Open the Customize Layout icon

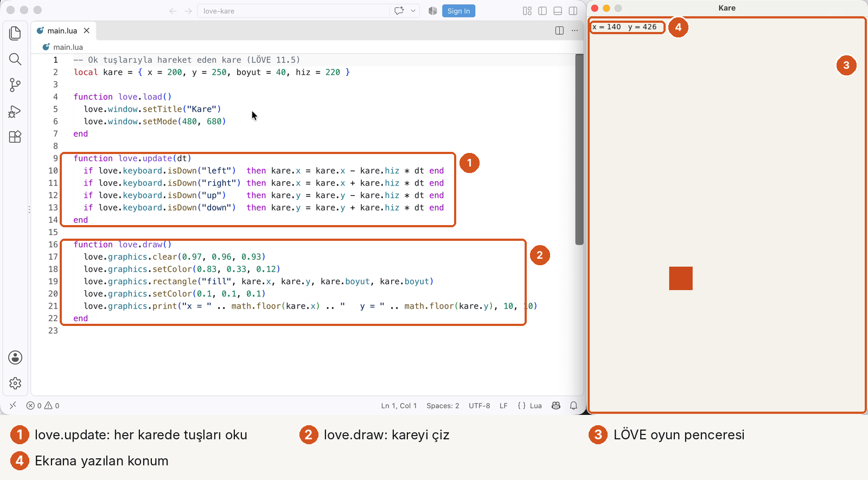(x=527, y=11)
